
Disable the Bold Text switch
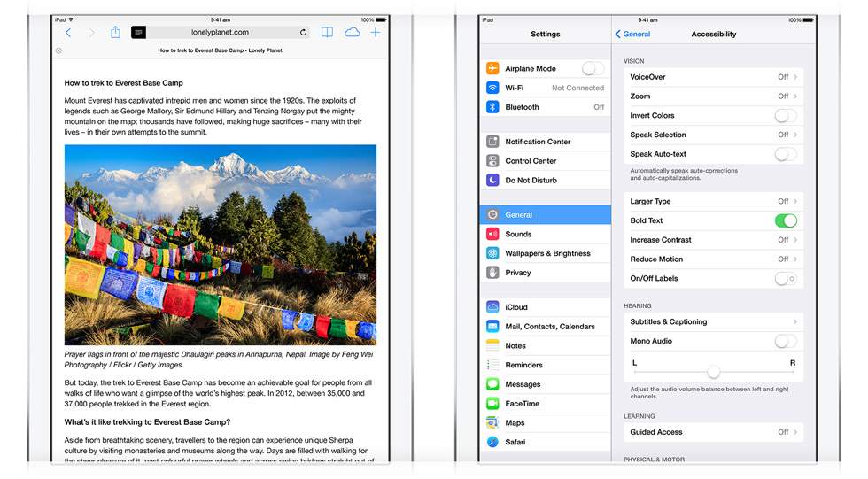[x=785, y=220]
